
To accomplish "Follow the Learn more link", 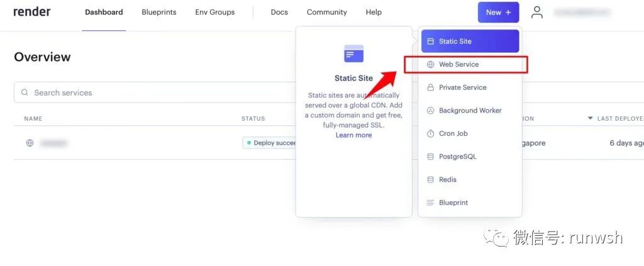I will coord(353,135).
